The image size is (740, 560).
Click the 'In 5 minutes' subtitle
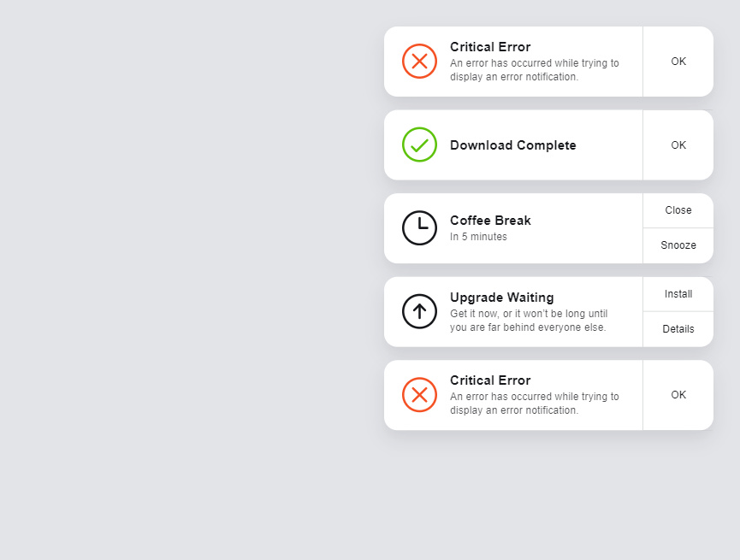click(x=478, y=237)
